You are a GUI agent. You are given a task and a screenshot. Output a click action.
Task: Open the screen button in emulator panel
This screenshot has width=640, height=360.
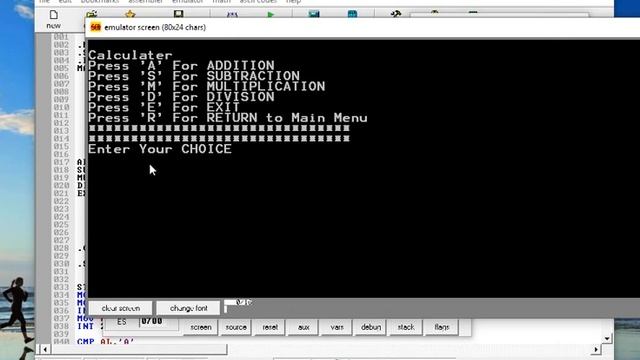[201, 327]
